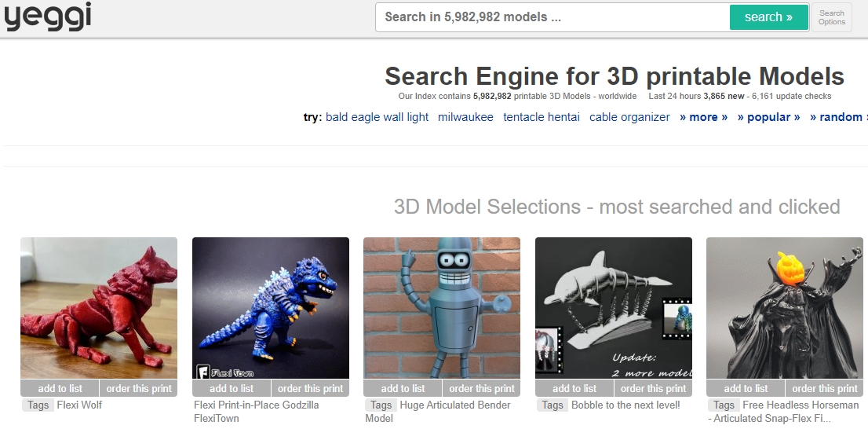Add Godzilla model to list
This screenshot has width=868, height=429.
pyautogui.click(x=232, y=389)
